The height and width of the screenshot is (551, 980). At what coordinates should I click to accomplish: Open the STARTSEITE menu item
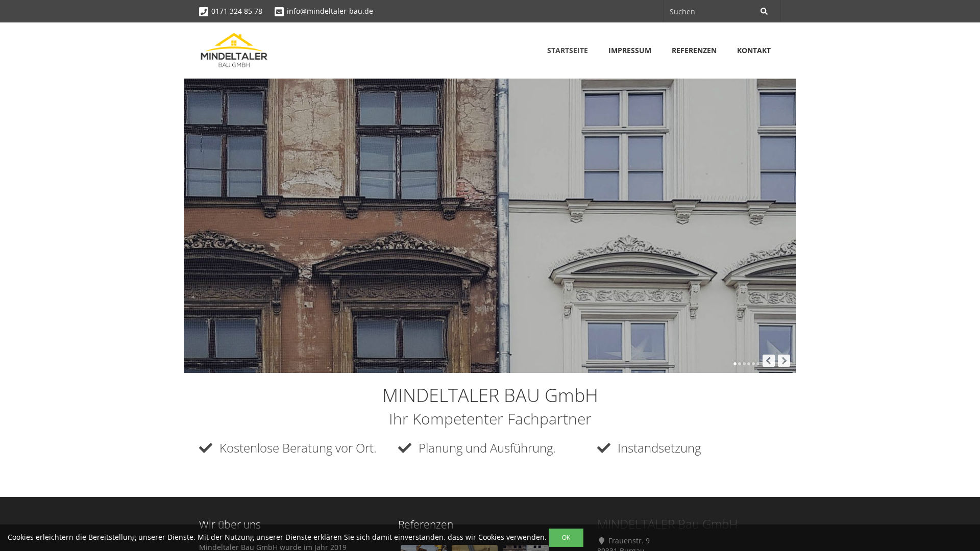568,51
